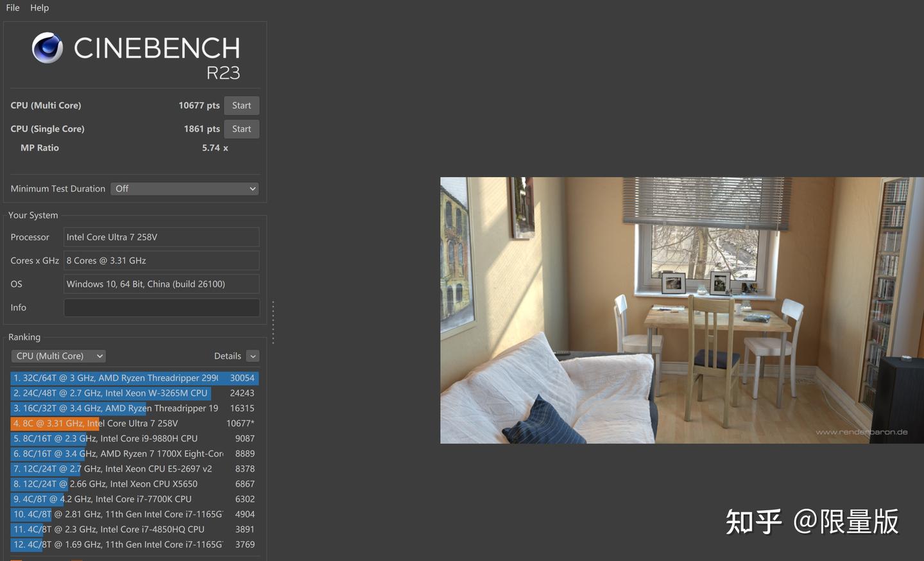Click the MP Ratio value 5.74 x
The width and height of the screenshot is (924, 561).
tap(215, 148)
